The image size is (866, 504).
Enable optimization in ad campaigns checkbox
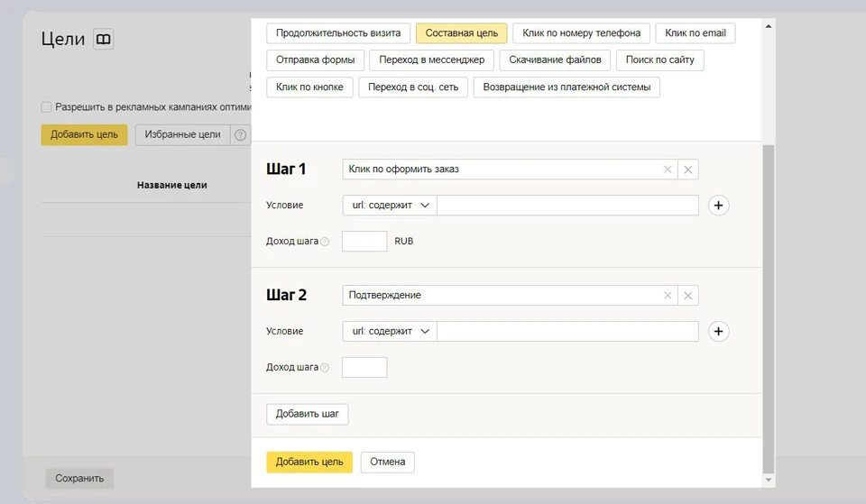(x=46, y=107)
